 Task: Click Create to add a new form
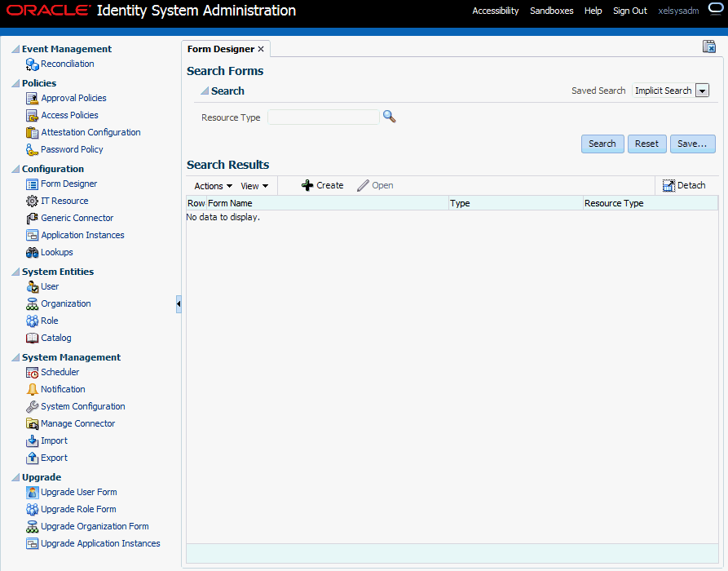click(323, 185)
